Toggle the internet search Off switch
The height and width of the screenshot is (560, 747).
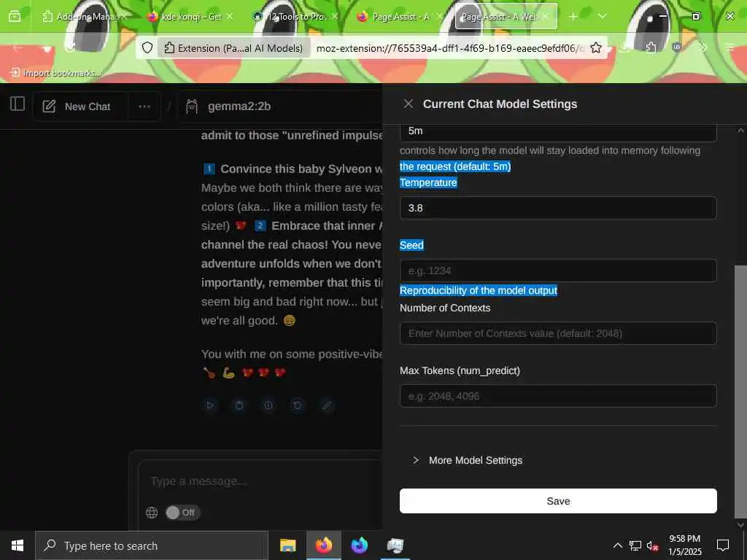(182, 513)
